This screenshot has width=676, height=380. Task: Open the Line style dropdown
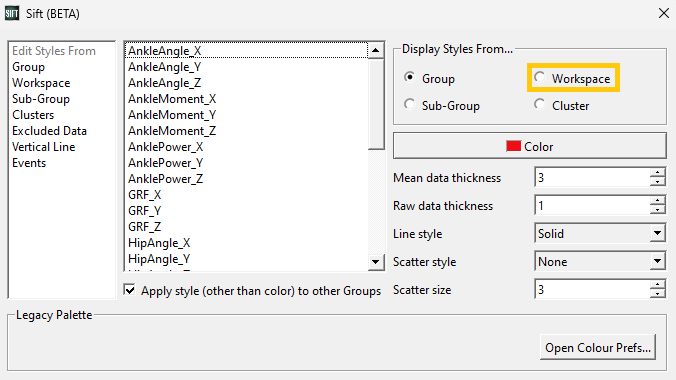(x=600, y=234)
